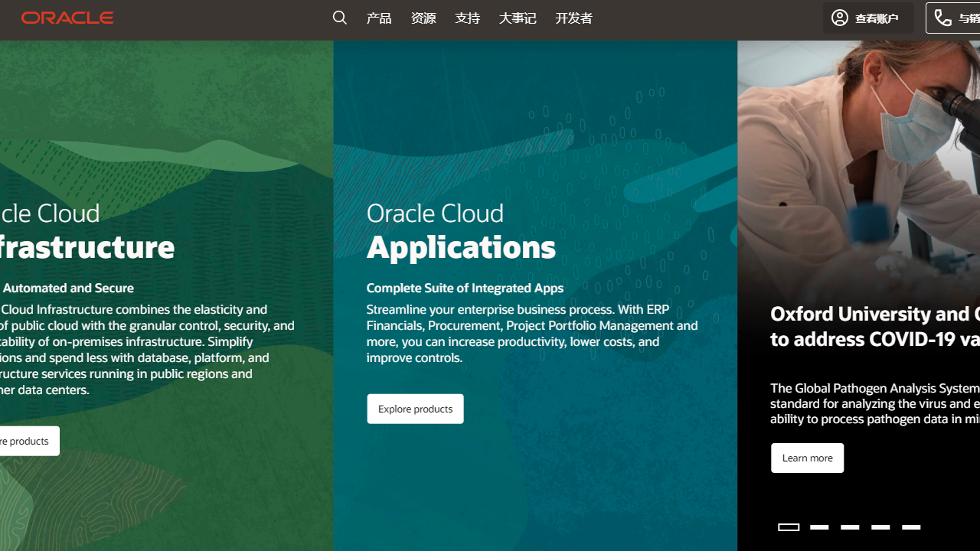Click the account person icon

[839, 18]
